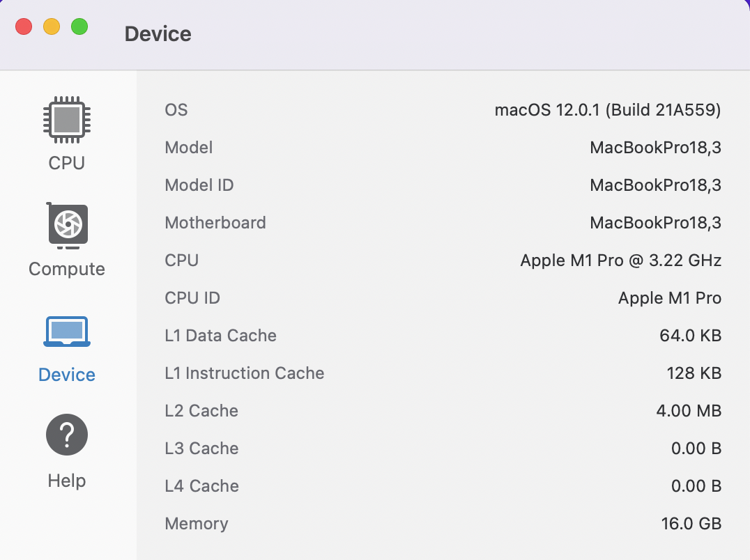Click the Device window title text
The width and height of the screenshot is (750, 560).
(158, 34)
